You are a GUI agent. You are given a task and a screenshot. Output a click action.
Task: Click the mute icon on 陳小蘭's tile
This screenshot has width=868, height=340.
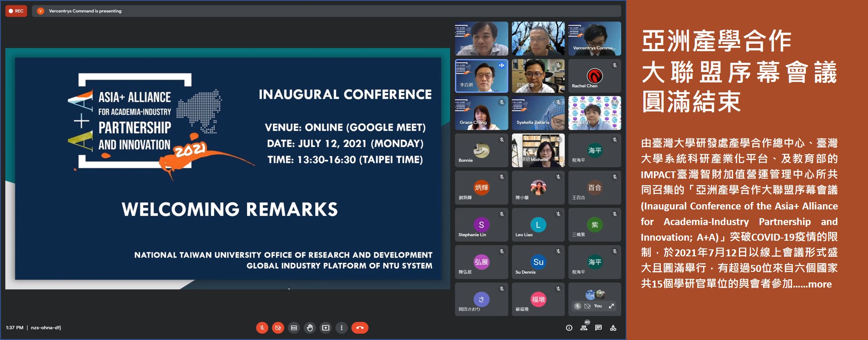[558, 177]
